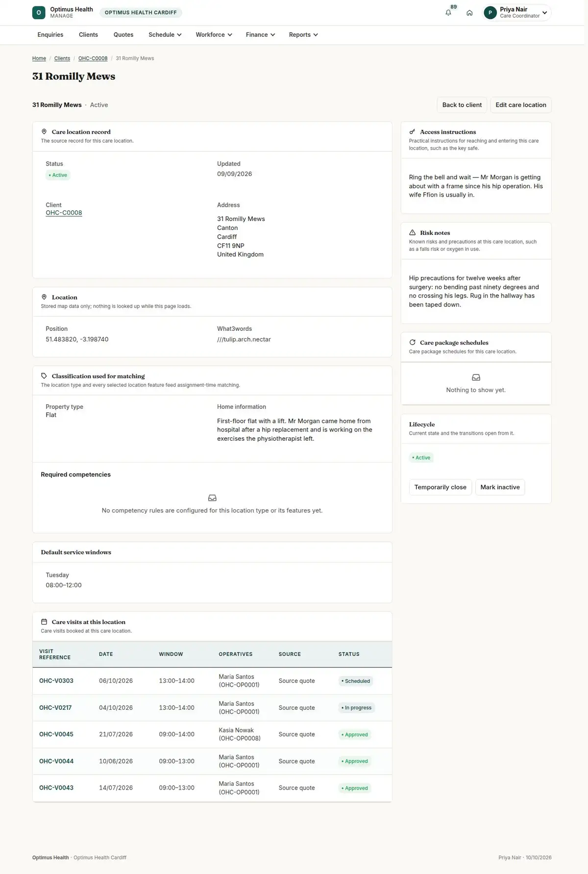Open the Enquiries nav item
This screenshot has width=588, height=874.
pos(50,35)
